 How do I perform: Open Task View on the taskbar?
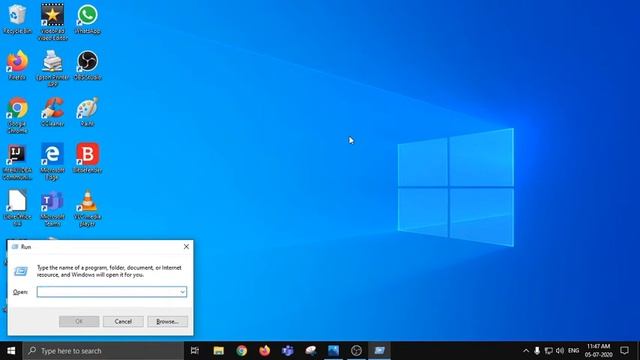click(x=195, y=351)
